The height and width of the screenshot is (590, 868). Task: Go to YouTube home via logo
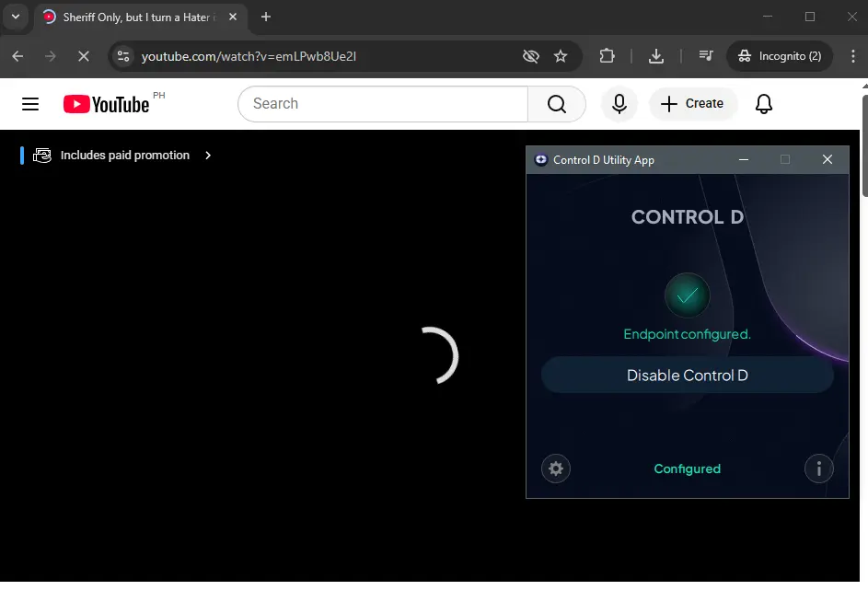point(106,104)
